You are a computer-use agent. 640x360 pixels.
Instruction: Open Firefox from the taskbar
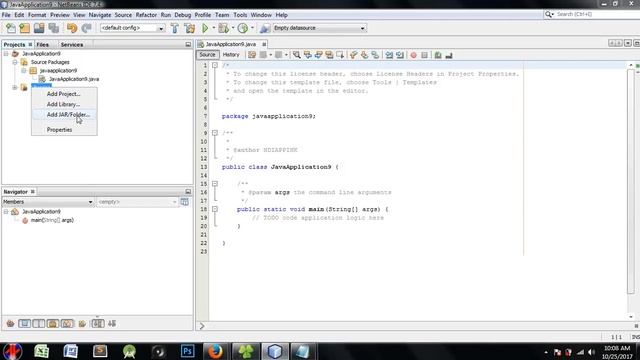[215, 351]
